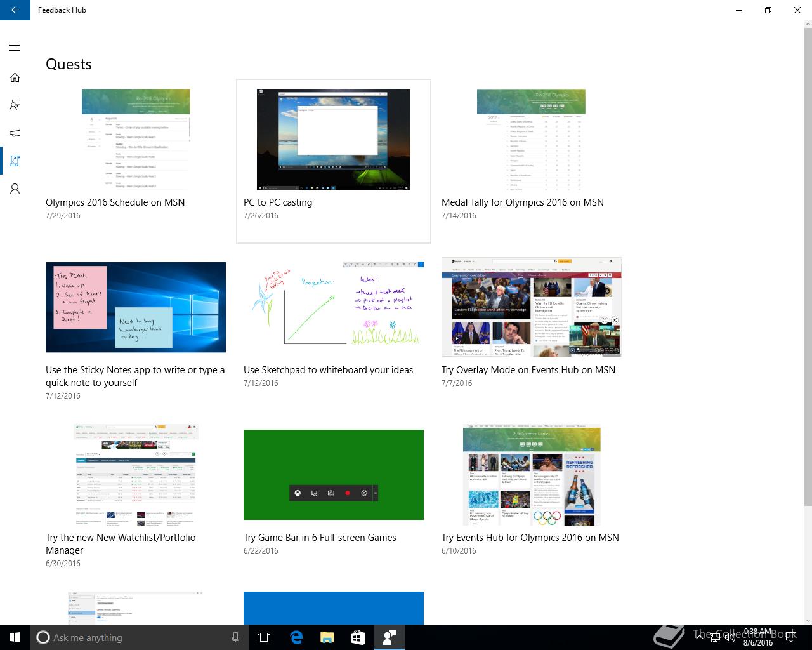Image resolution: width=812 pixels, height=650 pixels.
Task: Click 'PC to PC casting' title
Action: (x=278, y=202)
